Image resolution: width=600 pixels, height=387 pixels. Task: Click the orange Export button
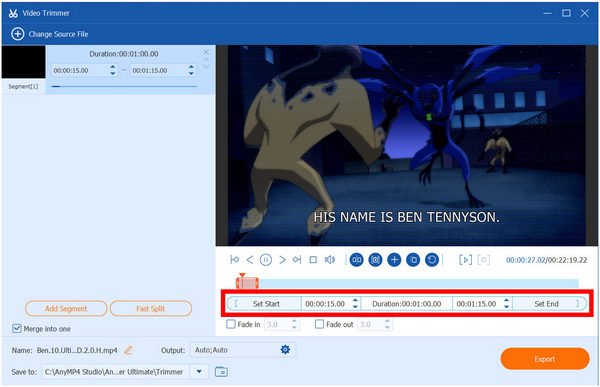545,359
